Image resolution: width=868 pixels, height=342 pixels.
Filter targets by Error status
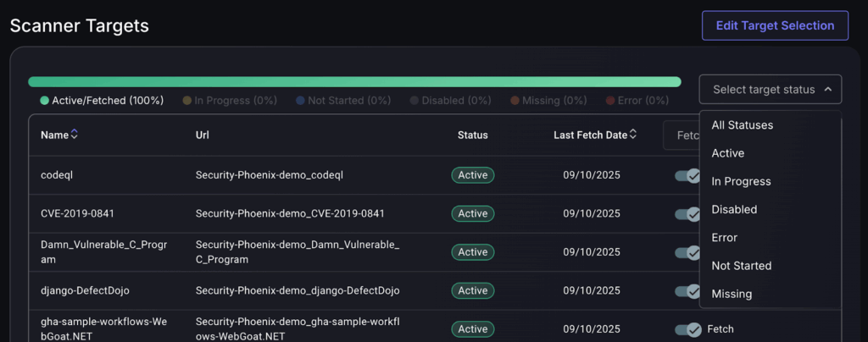pos(724,238)
